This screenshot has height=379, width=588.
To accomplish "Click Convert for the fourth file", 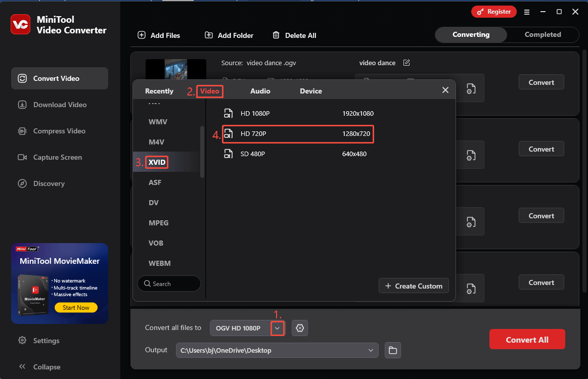I will click(x=541, y=282).
